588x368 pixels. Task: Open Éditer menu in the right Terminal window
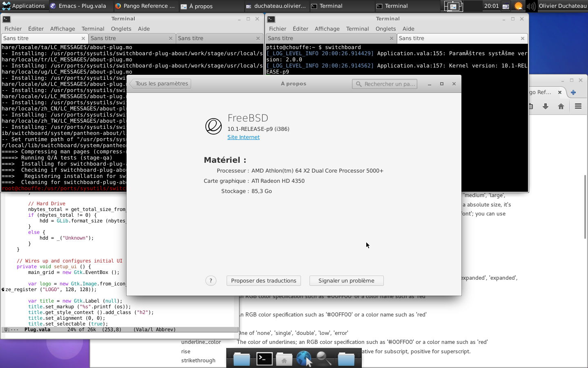(301, 29)
